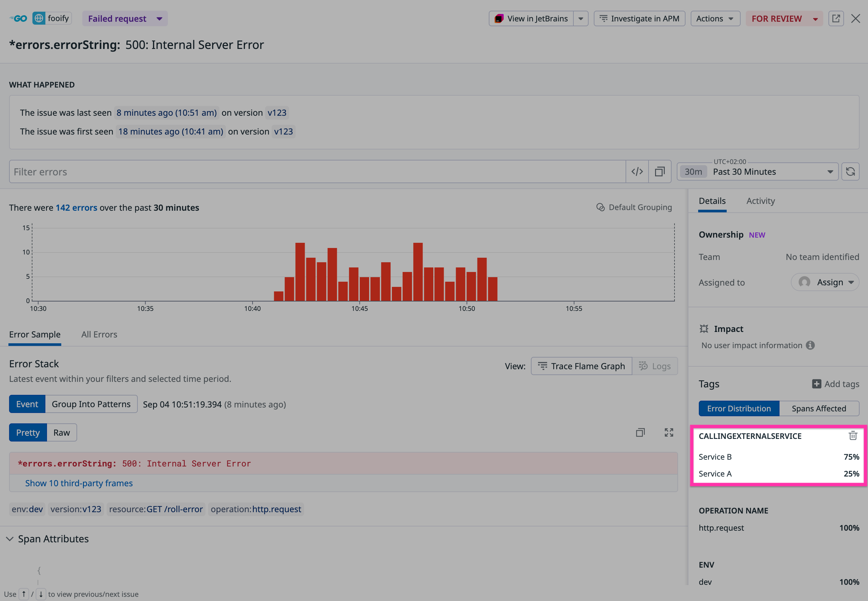Switch error stack to Raw view
Screen dimensions: 868x601
tap(61, 432)
